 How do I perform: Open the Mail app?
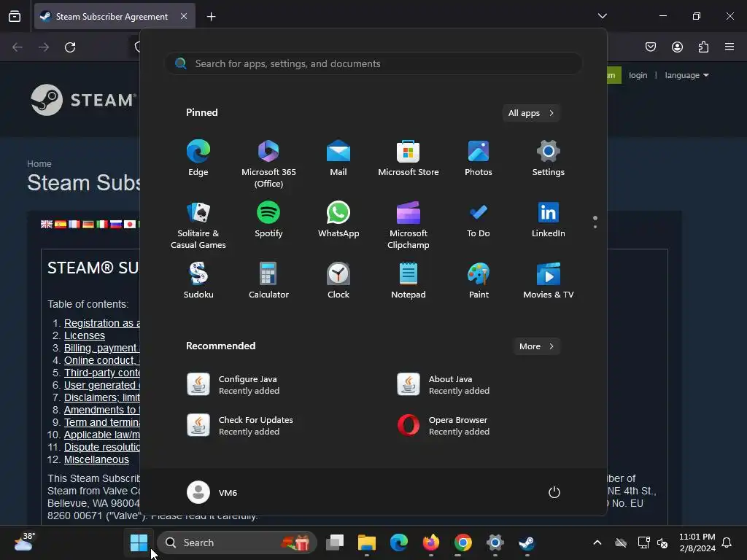[338, 158]
